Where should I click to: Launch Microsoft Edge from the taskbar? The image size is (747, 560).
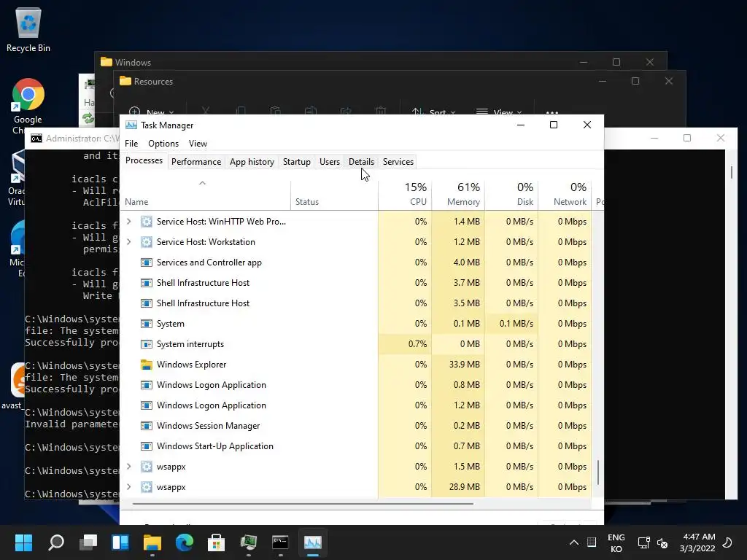(x=185, y=542)
